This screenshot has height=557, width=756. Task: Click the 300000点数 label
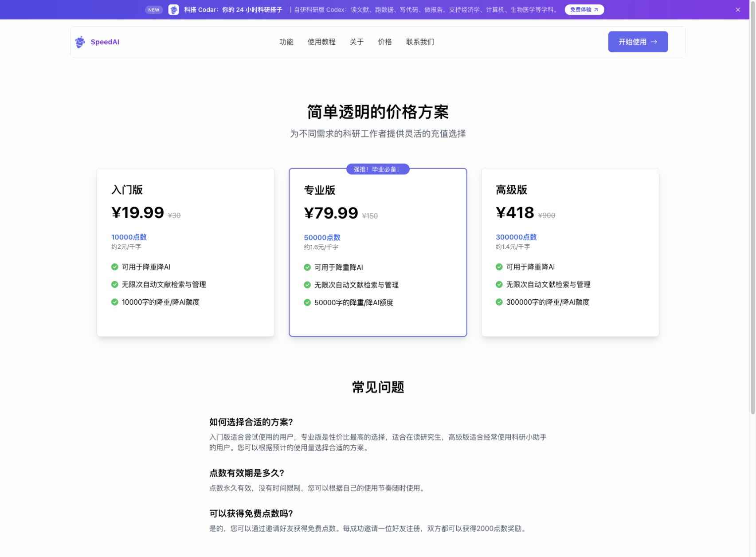[x=516, y=237]
